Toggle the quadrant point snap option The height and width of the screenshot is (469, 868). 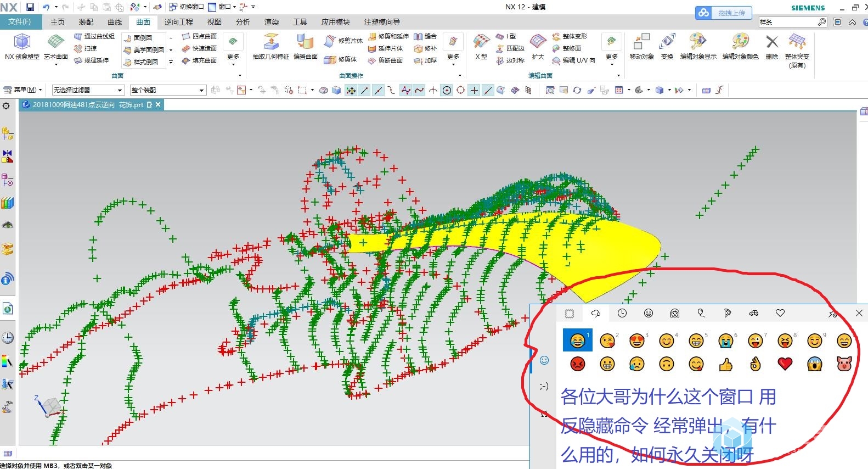(460, 90)
